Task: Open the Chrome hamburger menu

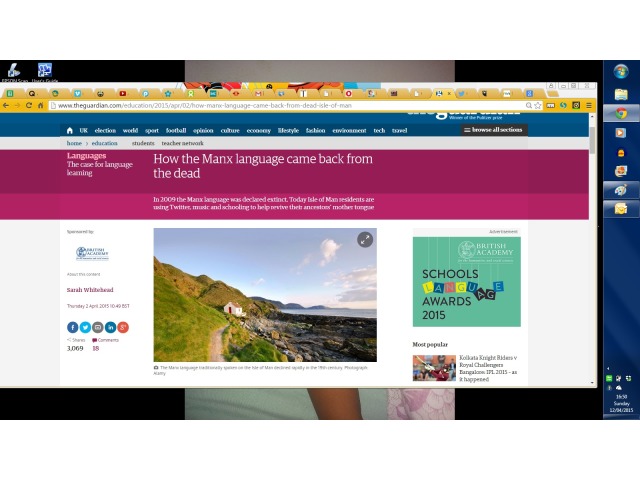Action: [589, 105]
